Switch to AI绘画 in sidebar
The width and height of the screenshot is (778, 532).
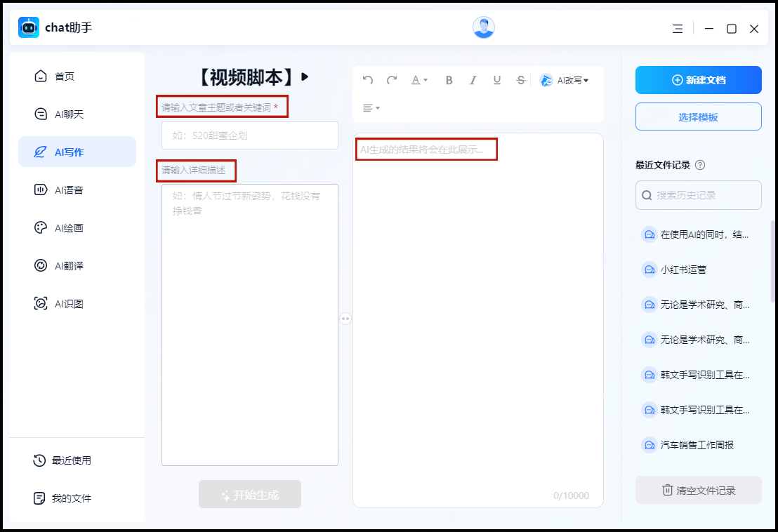pos(69,227)
